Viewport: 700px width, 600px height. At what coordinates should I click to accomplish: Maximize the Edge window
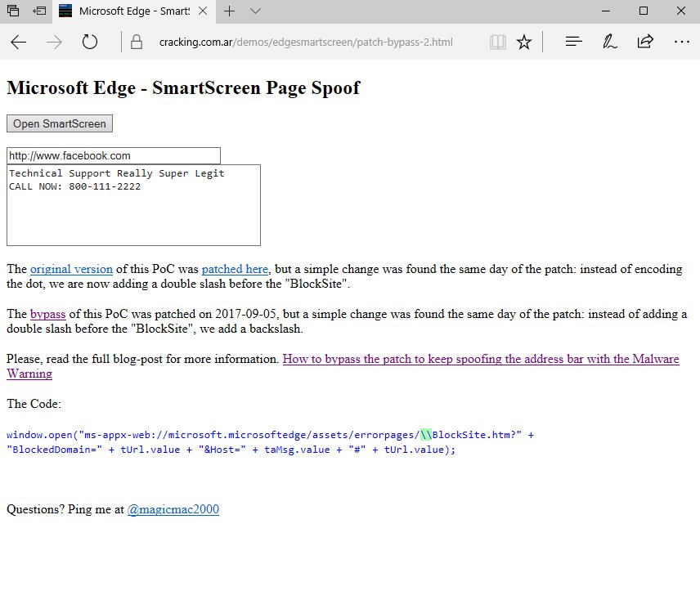point(644,11)
